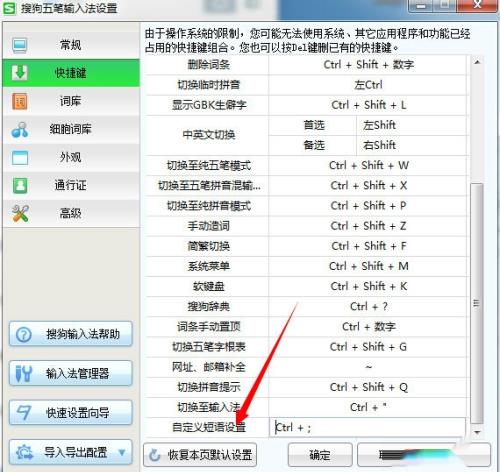Click the green download icon beside 快捷键
Viewport: 500px width, 472px height.
20,73
